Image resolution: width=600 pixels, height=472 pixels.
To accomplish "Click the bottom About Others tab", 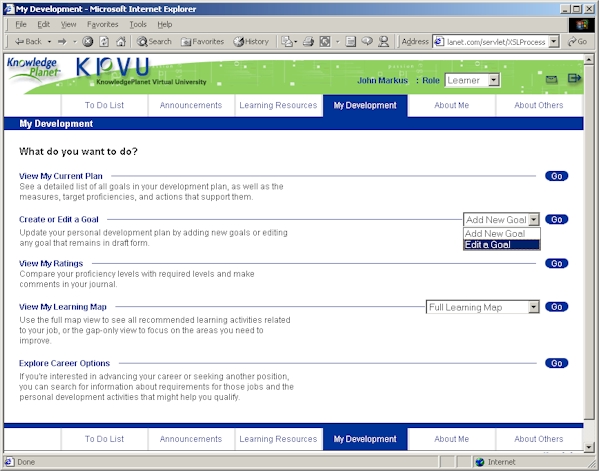I will 539,439.
